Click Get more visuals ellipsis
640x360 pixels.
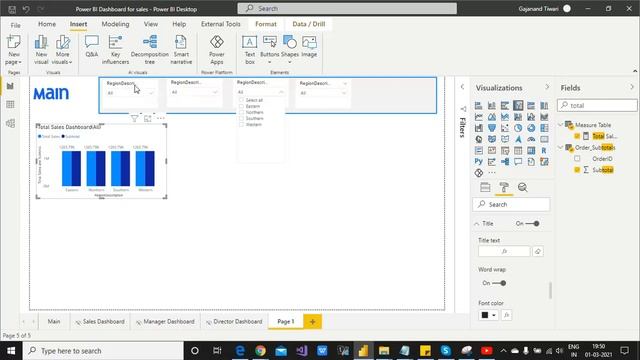click(492, 173)
